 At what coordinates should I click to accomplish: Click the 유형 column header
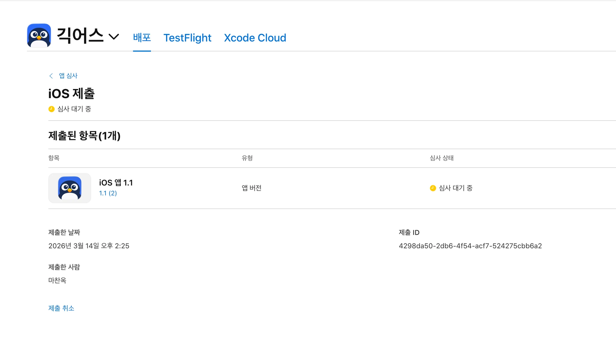coord(247,158)
